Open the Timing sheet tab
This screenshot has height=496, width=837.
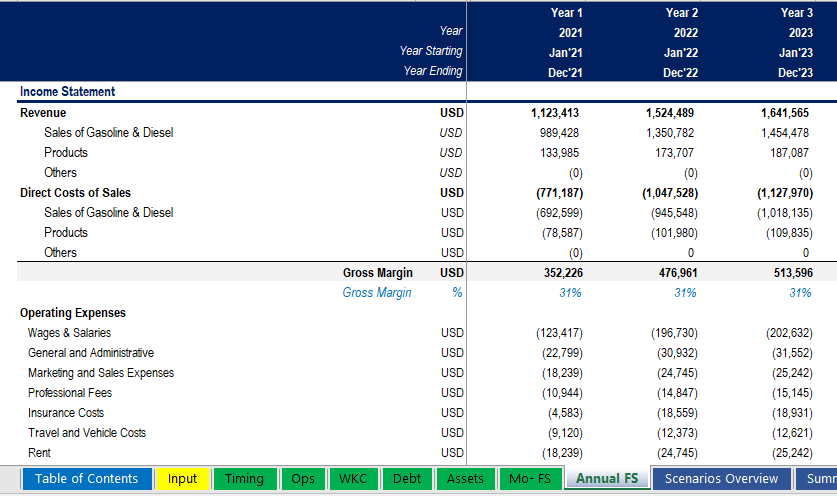click(x=244, y=478)
